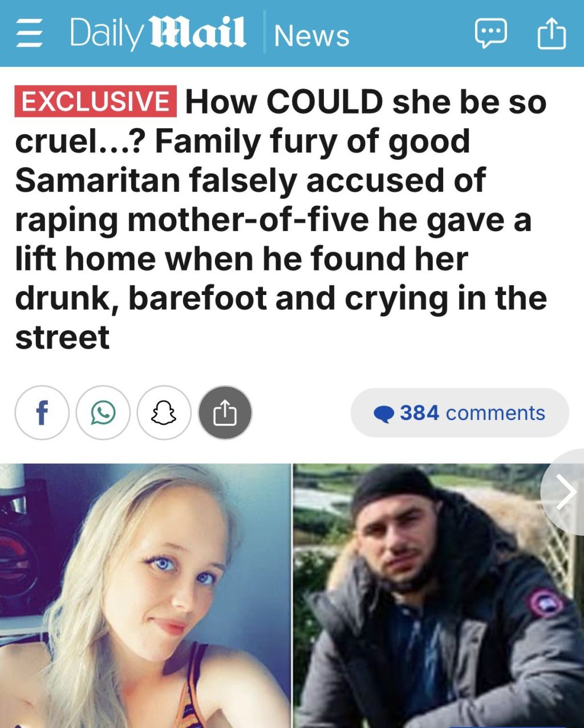Tap the header share icon
Image resolution: width=584 pixels, height=728 pixels.
pyautogui.click(x=551, y=33)
